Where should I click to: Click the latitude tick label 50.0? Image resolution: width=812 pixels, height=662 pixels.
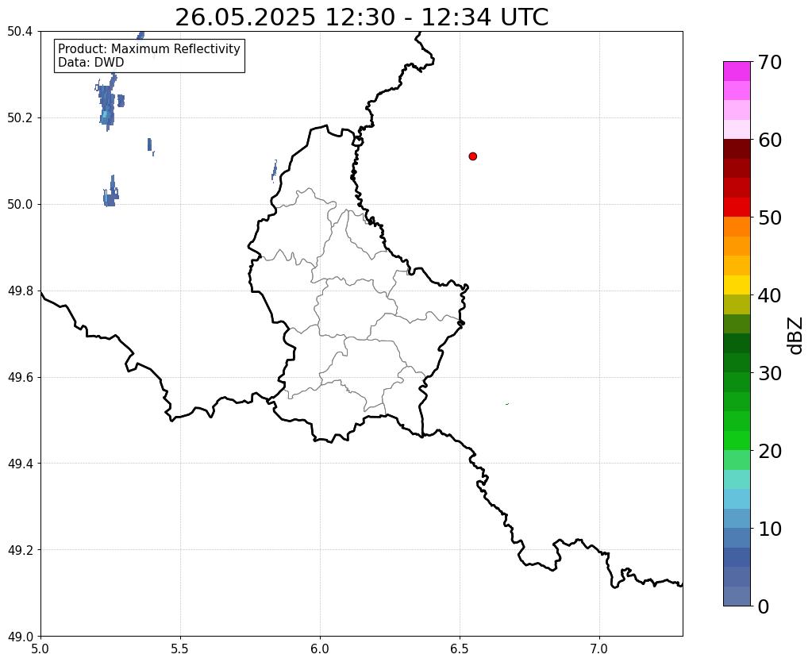point(20,205)
